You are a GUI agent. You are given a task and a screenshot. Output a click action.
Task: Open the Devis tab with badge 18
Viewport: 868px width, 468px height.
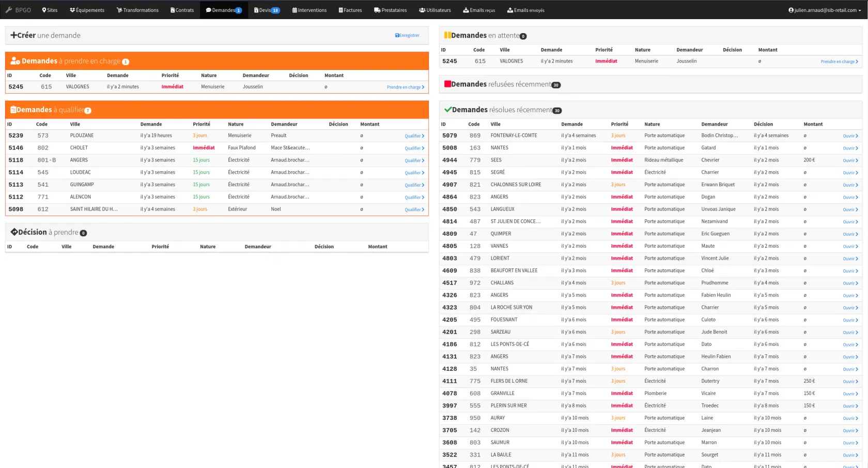click(267, 10)
